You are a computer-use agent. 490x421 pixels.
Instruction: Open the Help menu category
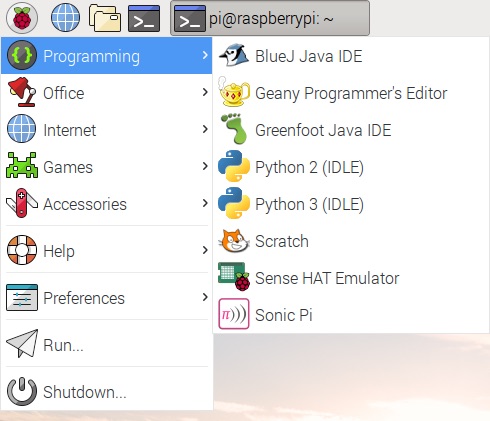(107, 250)
